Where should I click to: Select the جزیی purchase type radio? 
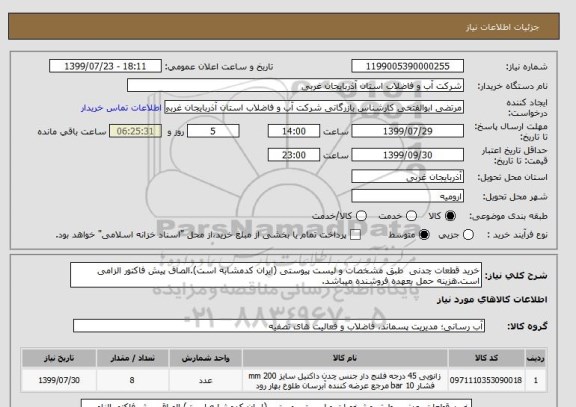pyautogui.click(x=468, y=235)
